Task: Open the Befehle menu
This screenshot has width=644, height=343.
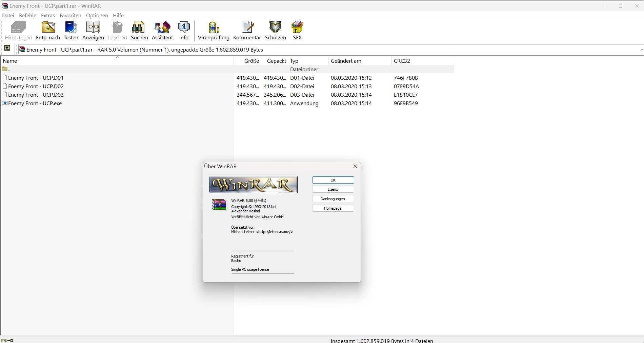Action: point(27,15)
